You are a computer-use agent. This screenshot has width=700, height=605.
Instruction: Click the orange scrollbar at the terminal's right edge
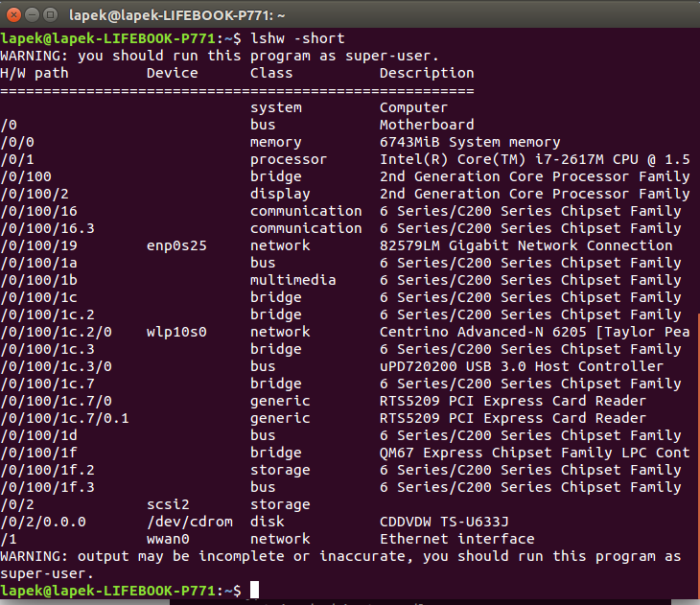[x=698, y=455]
